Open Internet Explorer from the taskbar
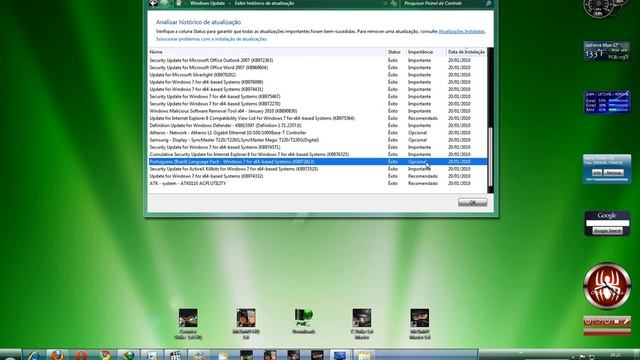The height and width of the screenshot is (360, 640). coord(34,356)
